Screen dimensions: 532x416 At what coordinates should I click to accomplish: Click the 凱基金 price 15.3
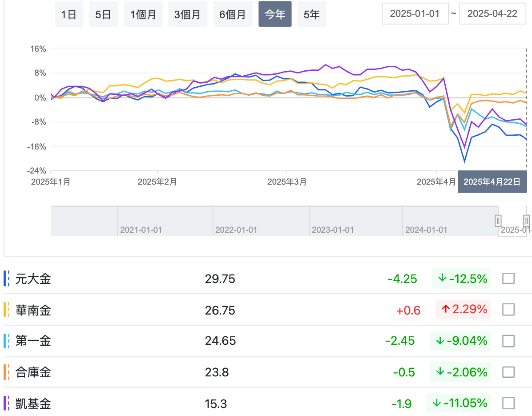tap(216, 404)
